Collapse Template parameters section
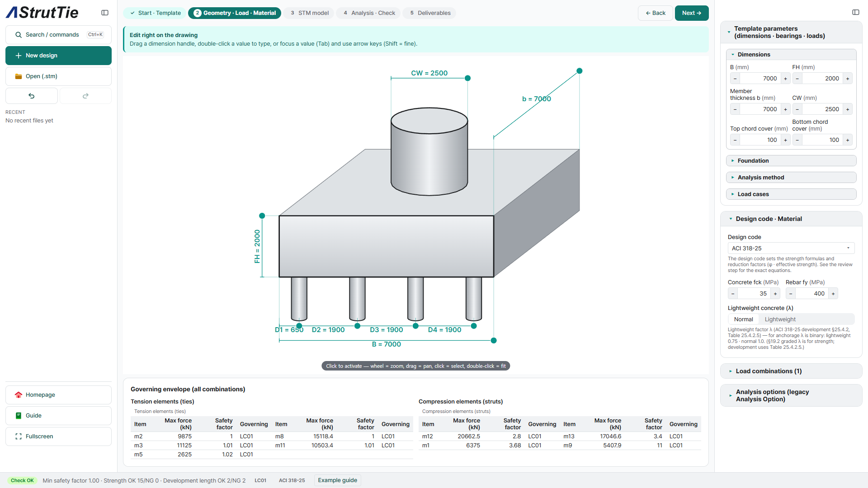The height and width of the screenshot is (488, 868). (791, 33)
